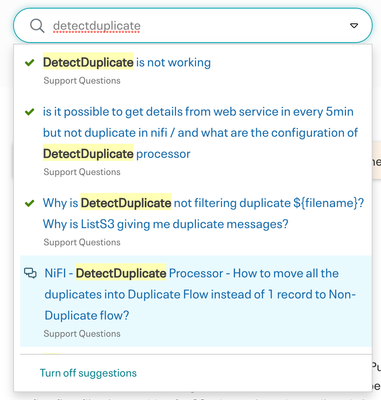Open 'DetectDuplicate is not working' suggestion

coord(127,62)
